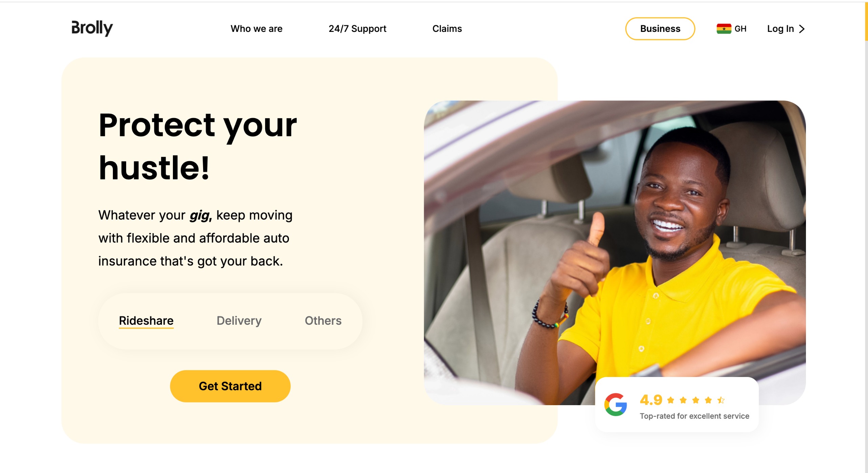Click the Brolly logo
The width and height of the screenshot is (868, 473).
point(92,28)
